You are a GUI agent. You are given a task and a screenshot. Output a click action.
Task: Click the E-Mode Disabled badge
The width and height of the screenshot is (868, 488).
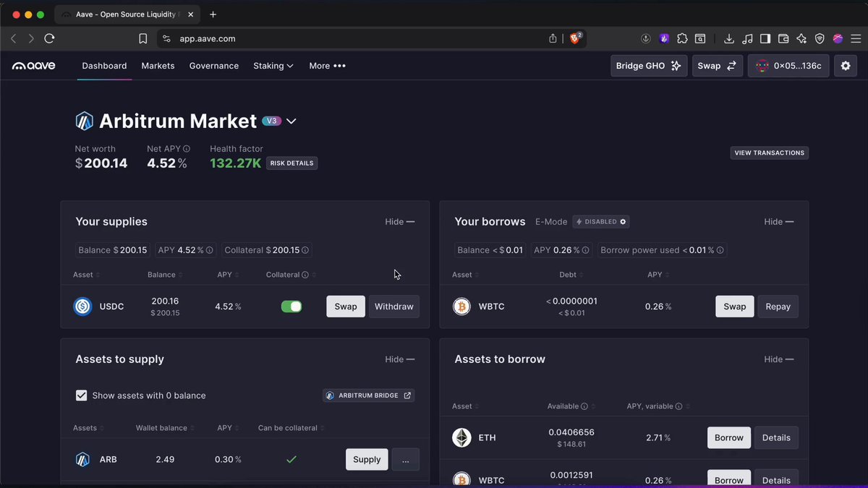[601, 222]
